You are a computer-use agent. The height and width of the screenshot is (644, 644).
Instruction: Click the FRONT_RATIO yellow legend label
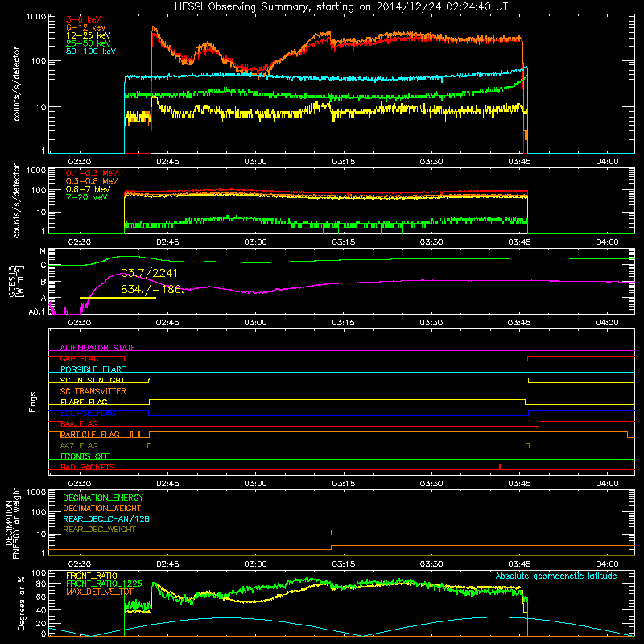point(92,576)
